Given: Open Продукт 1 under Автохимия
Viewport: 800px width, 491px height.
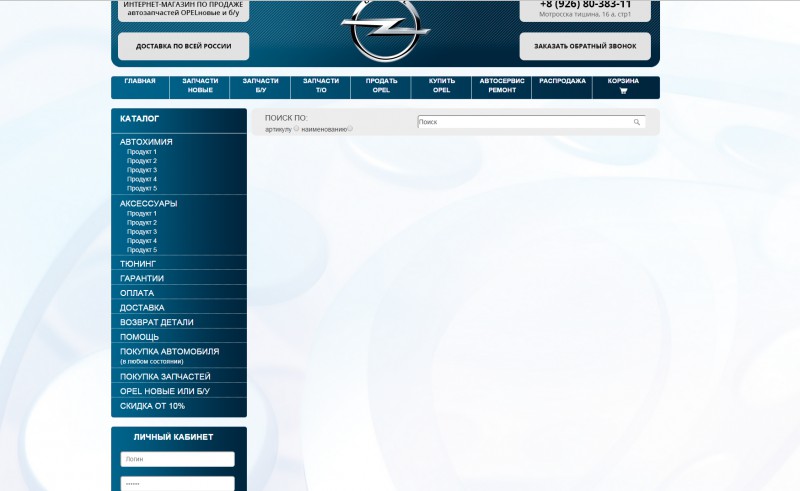Looking at the screenshot, I should pyautogui.click(x=142, y=152).
